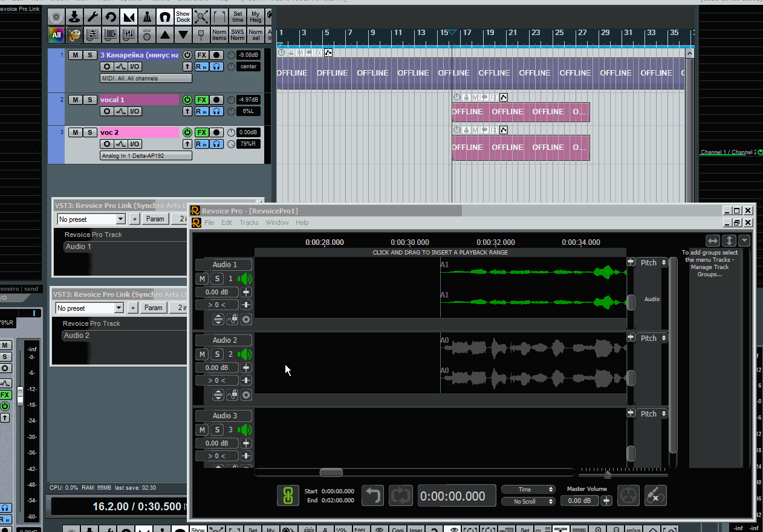Open Pitch dropdown for Audio 1 track
Viewport: 763px width, 532px height.
653,262
